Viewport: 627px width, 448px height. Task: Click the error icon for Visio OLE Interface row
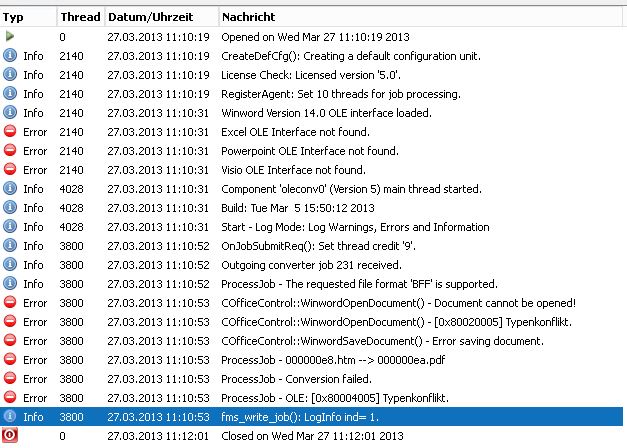coord(10,169)
